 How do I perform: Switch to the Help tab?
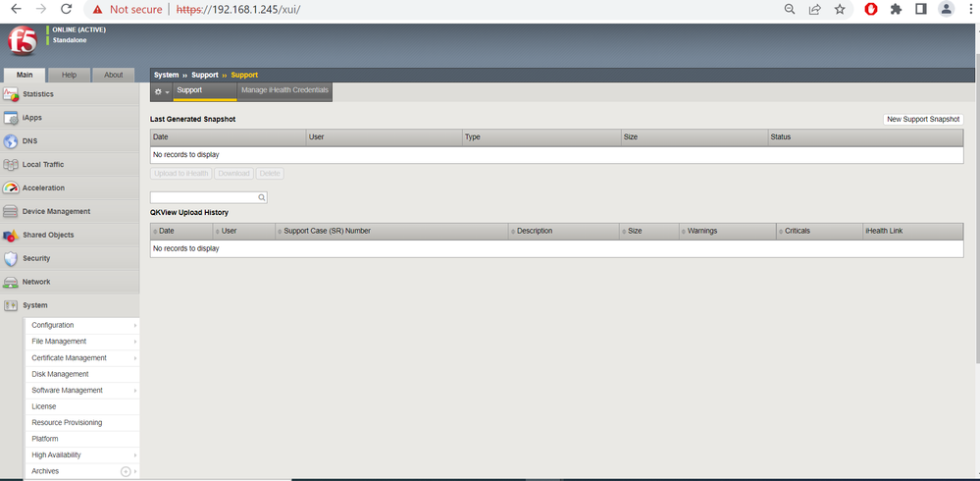pyautogui.click(x=70, y=75)
